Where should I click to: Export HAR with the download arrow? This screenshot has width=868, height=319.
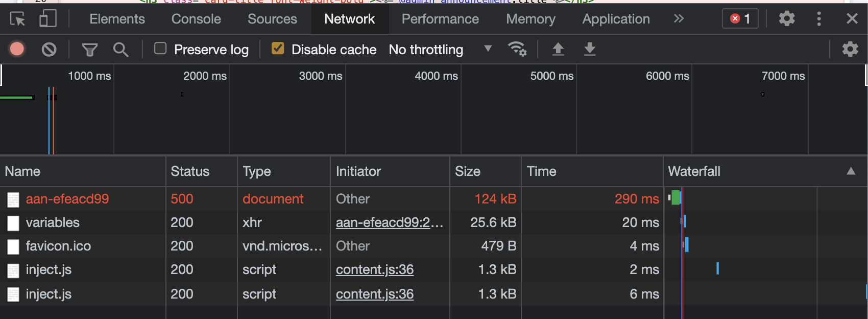pyautogui.click(x=590, y=49)
